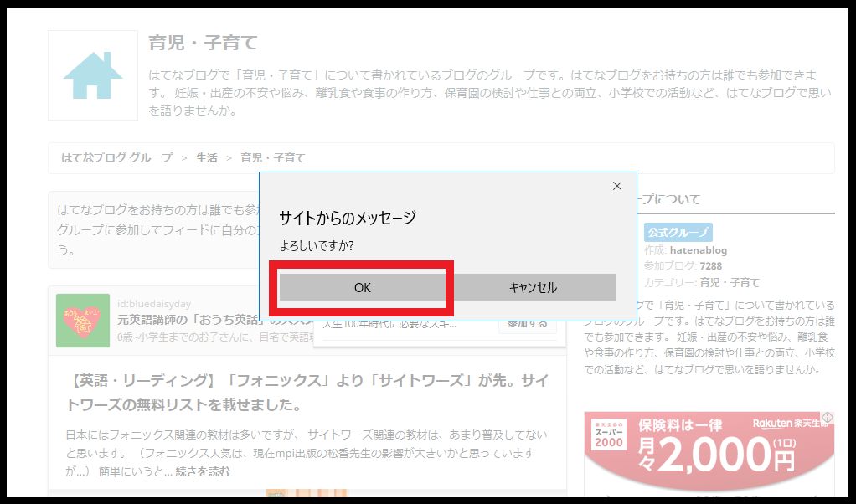
Task: Click the heart avatar of bluedaisyday blog
Action: [x=82, y=321]
